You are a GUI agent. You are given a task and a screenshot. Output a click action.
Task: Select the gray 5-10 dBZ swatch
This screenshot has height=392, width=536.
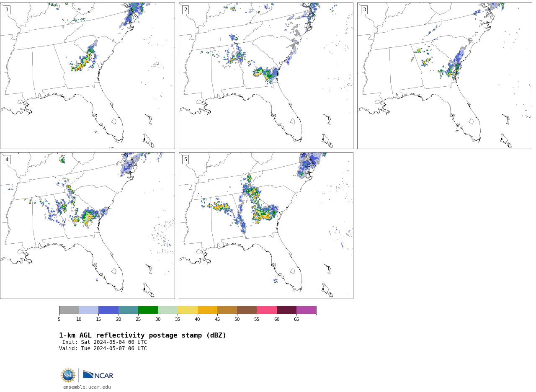point(69,310)
